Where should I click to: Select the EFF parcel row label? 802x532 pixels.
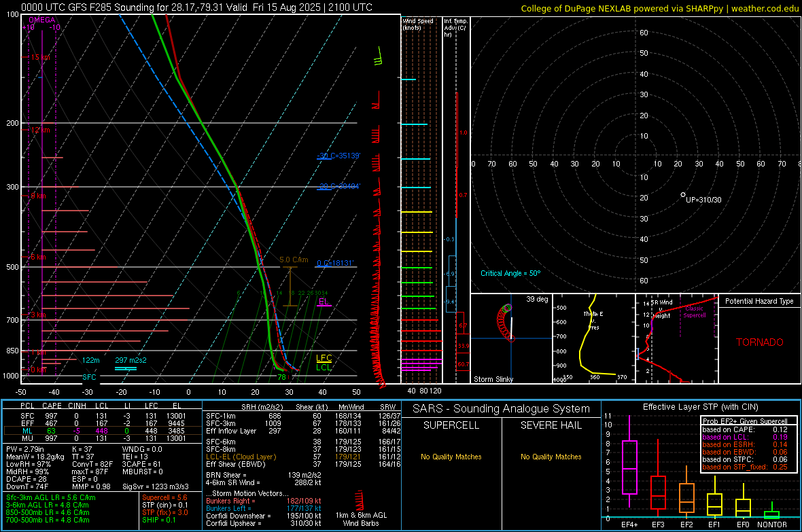[27, 423]
